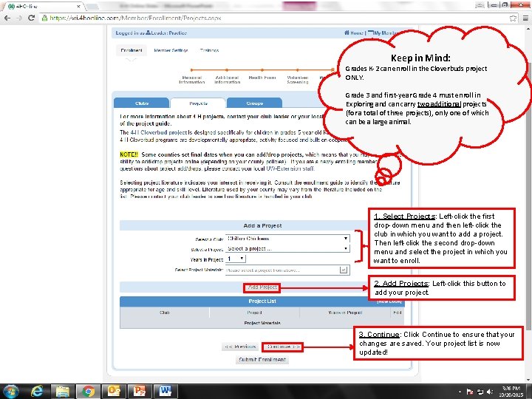Click the browser forward arrow
The height and width of the screenshot is (399, 532).
tap(19, 18)
